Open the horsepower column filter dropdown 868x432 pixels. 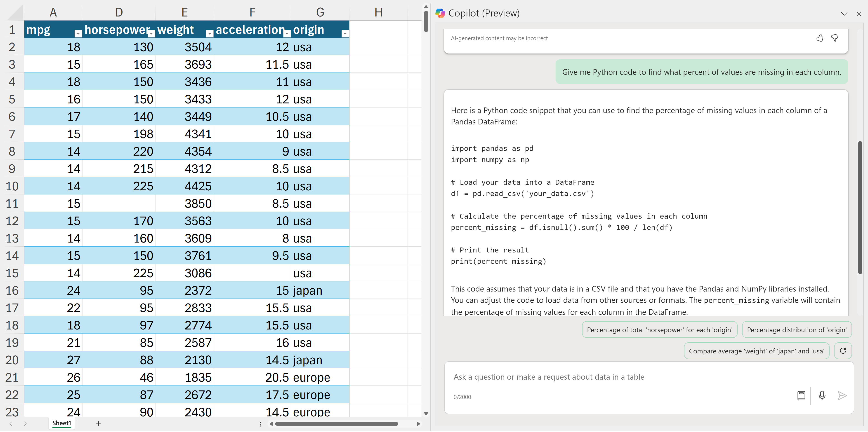(151, 33)
